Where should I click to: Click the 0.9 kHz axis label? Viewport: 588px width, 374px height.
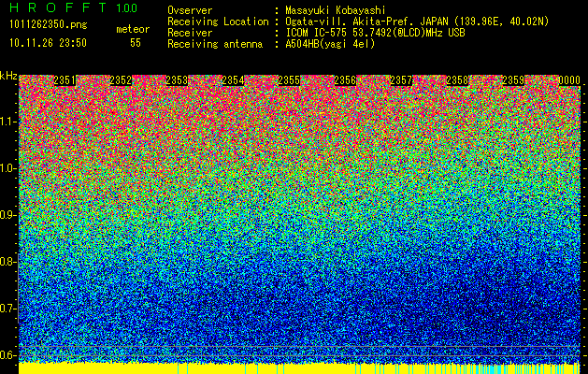pyautogui.click(x=8, y=215)
